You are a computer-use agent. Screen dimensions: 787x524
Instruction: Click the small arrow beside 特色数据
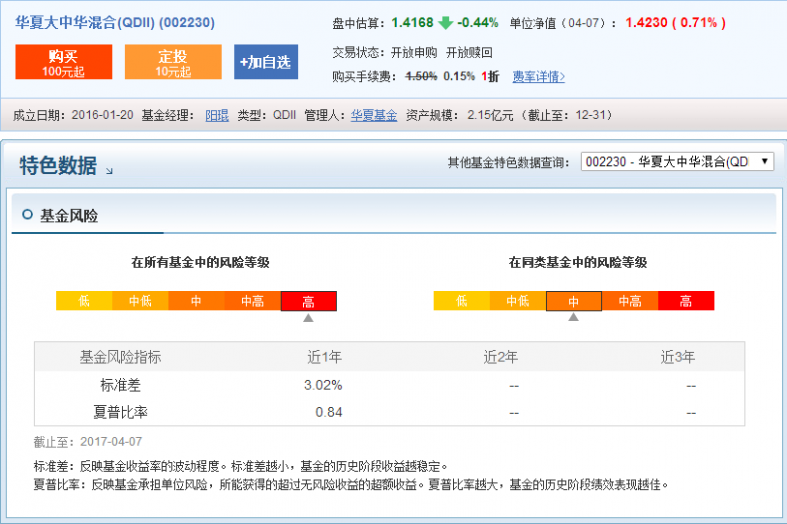[x=109, y=171]
